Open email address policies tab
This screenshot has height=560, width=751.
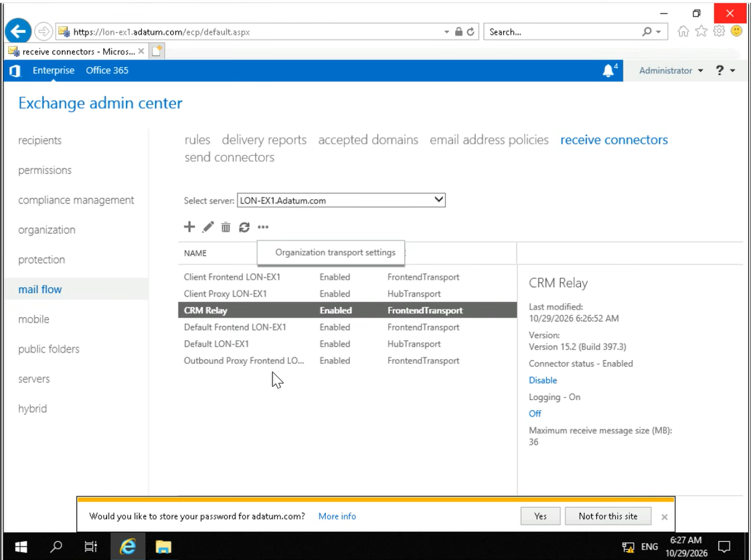pos(489,140)
